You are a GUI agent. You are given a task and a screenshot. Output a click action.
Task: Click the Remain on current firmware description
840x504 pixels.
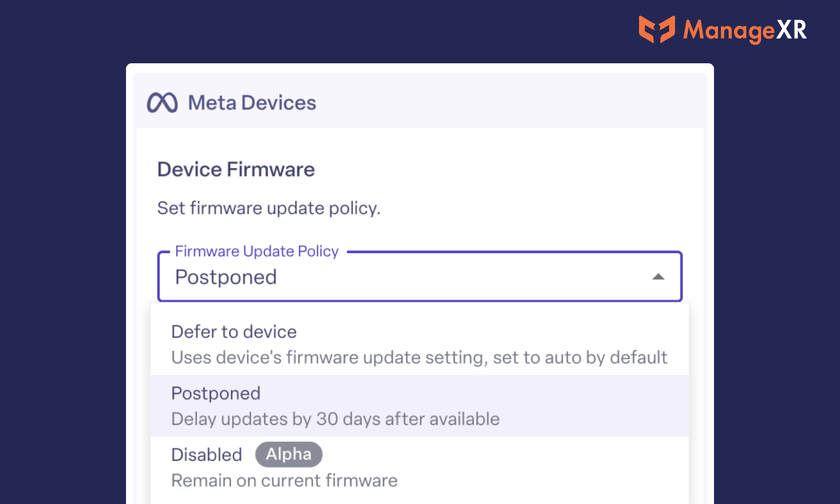284,480
